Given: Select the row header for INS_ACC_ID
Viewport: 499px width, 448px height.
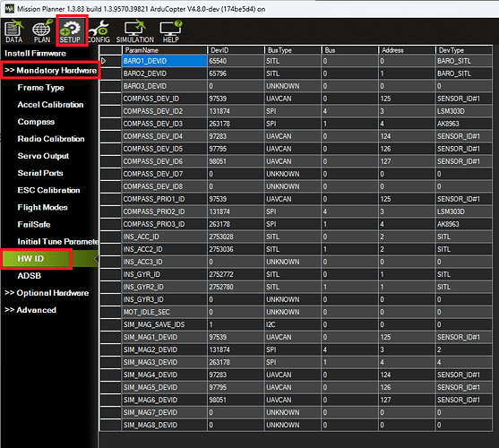Looking at the screenshot, I should click(111, 237).
